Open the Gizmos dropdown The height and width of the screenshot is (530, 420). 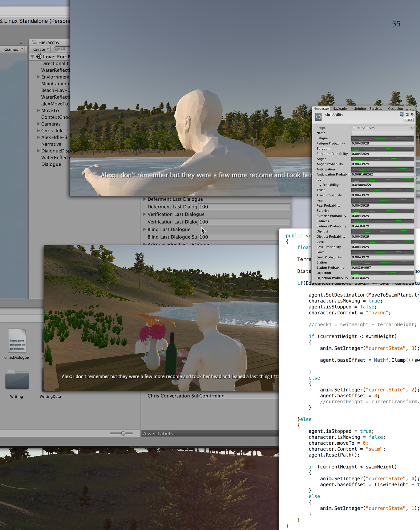(x=14, y=49)
